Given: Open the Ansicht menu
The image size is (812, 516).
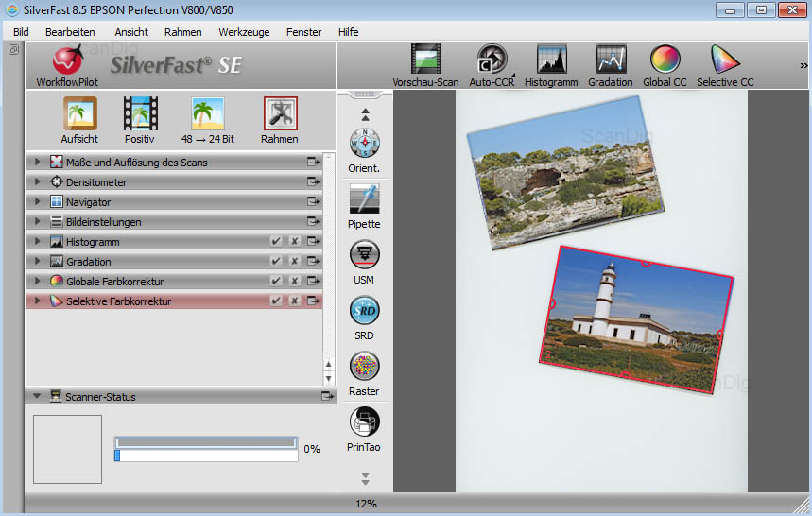Looking at the screenshot, I should (131, 32).
